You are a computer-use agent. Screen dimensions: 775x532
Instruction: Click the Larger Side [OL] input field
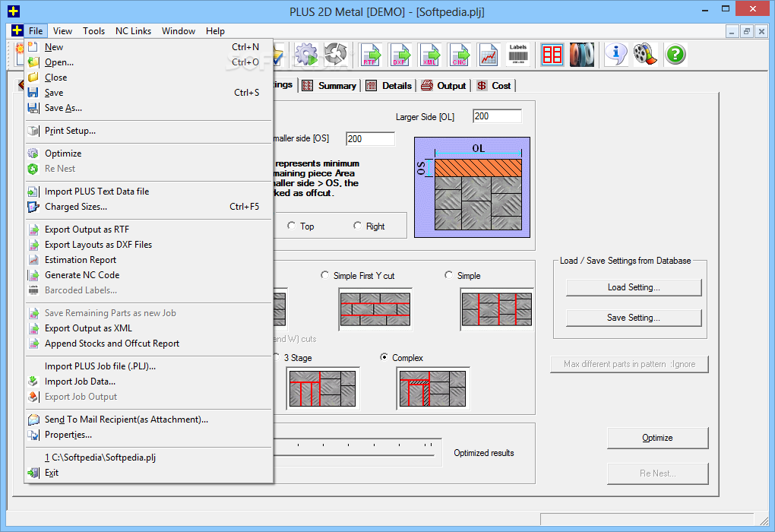click(x=497, y=116)
